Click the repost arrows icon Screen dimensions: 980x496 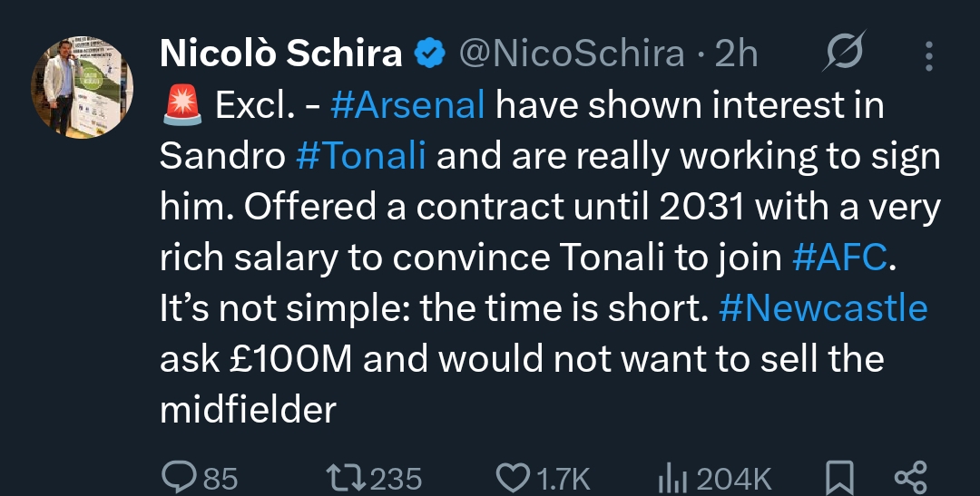coord(344,476)
